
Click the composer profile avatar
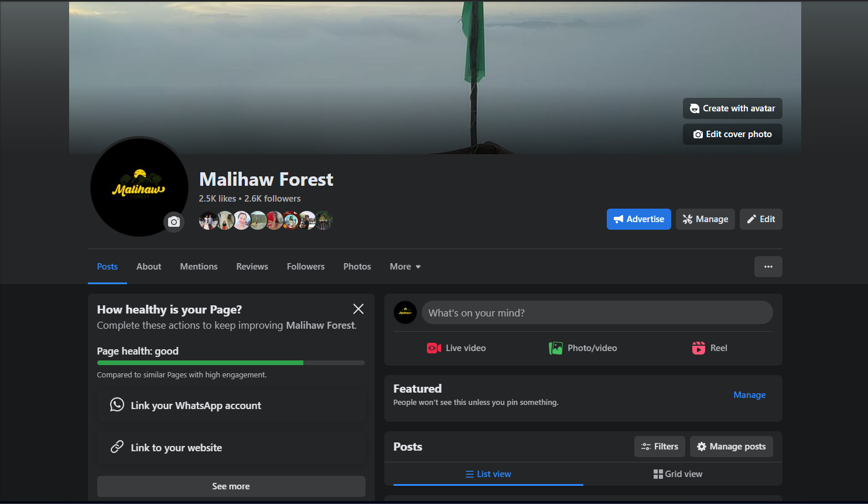(405, 313)
